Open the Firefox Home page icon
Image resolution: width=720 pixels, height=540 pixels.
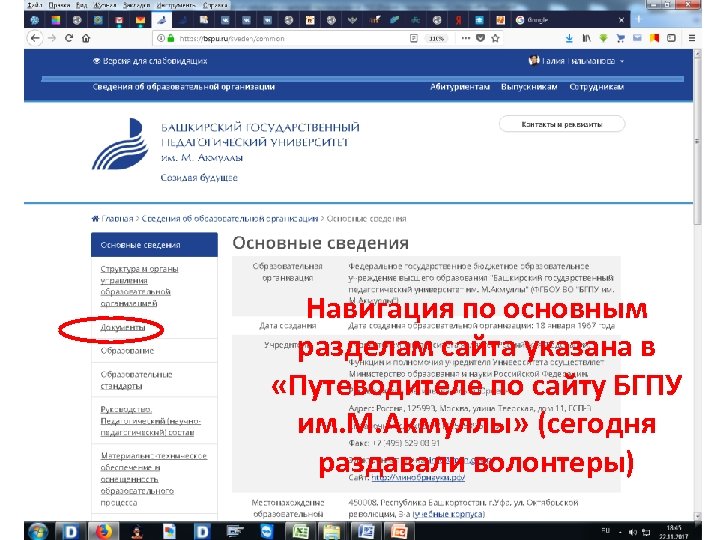click(x=86, y=38)
